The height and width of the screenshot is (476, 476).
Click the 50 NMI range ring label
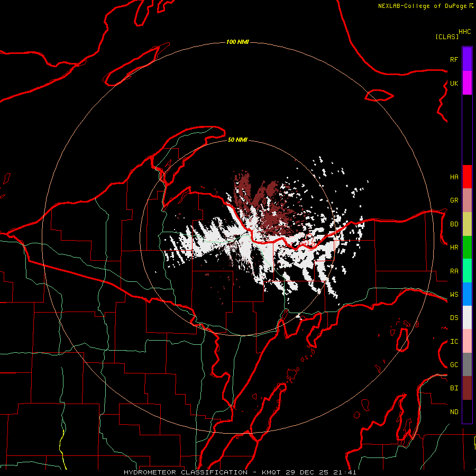[x=237, y=140]
